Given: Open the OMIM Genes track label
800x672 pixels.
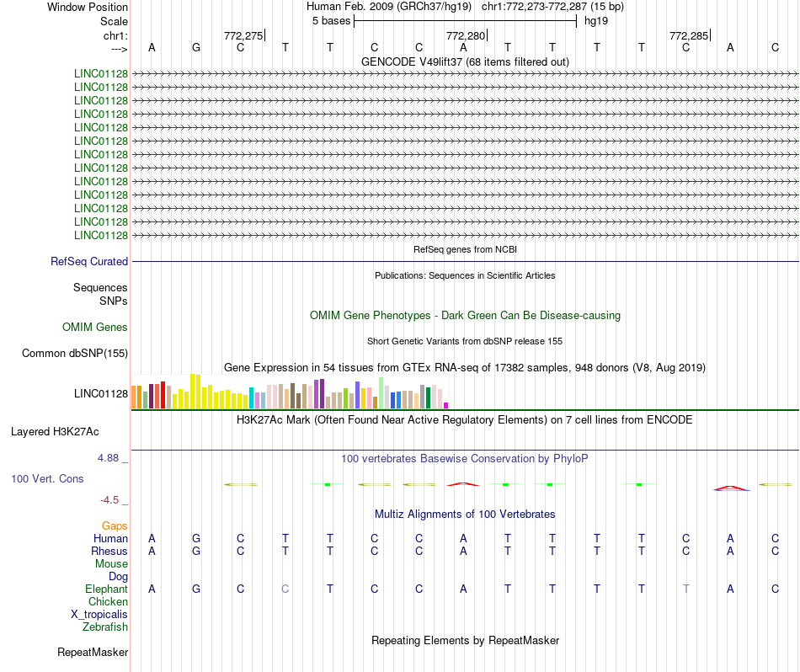Looking at the screenshot, I should tap(95, 327).
